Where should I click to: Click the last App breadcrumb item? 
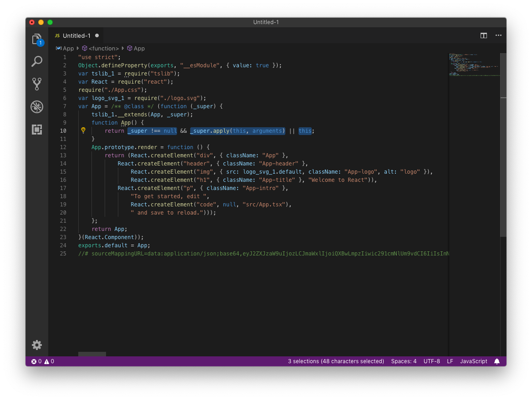pyautogui.click(x=136, y=48)
